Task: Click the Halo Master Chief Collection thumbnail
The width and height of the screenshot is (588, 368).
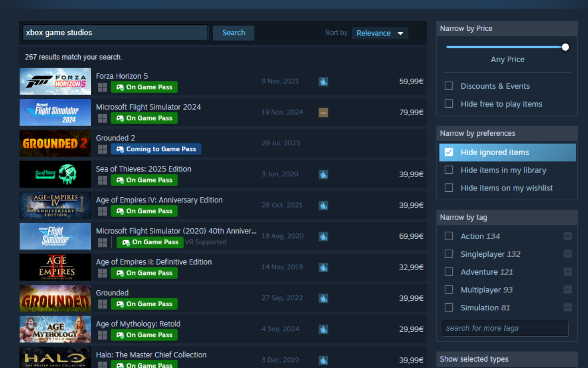Action: pyautogui.click(x=55, y=357)
